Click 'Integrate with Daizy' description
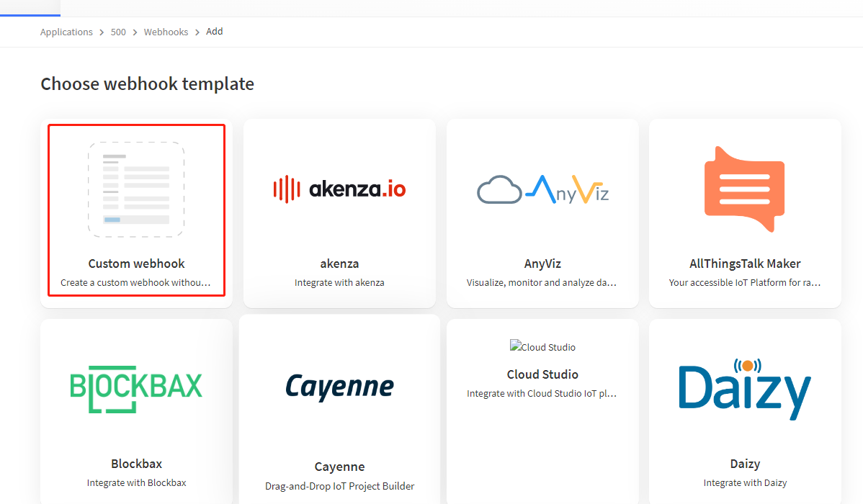The width and height of the screenshot is (863, 504). (x=745, y=482)
